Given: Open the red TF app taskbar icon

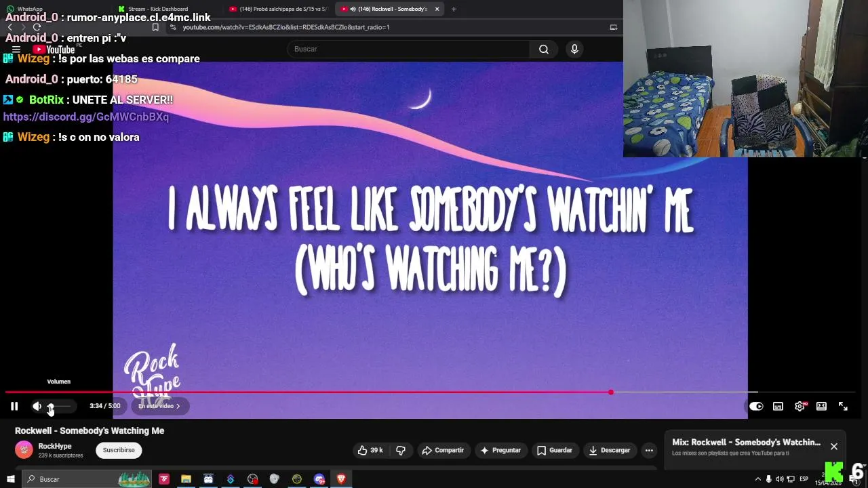Looking at the screenshot, I should coord(164,479).
